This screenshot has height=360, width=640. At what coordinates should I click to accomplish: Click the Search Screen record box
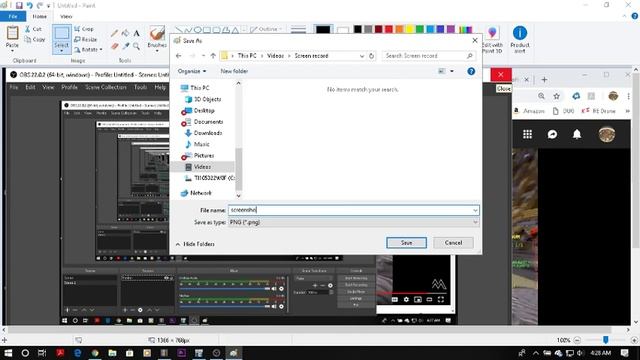[x=429, y=56]
